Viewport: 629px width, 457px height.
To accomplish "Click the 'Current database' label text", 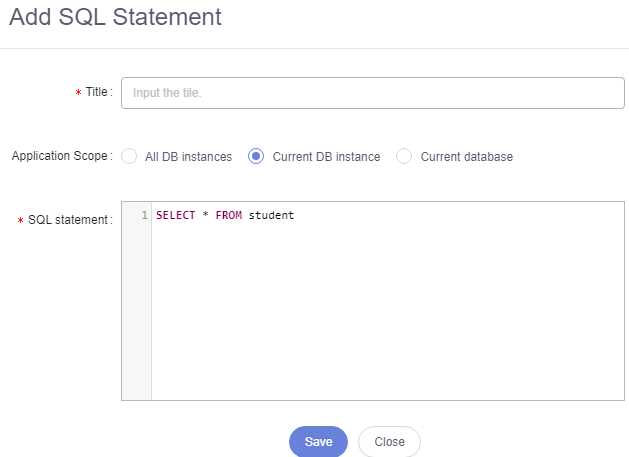I will point(467,156).
